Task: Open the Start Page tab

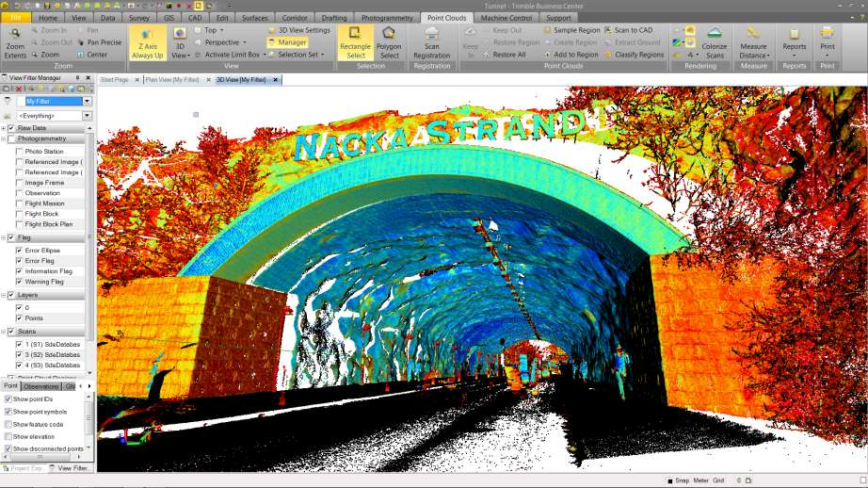Action: (x=115, y=80)
